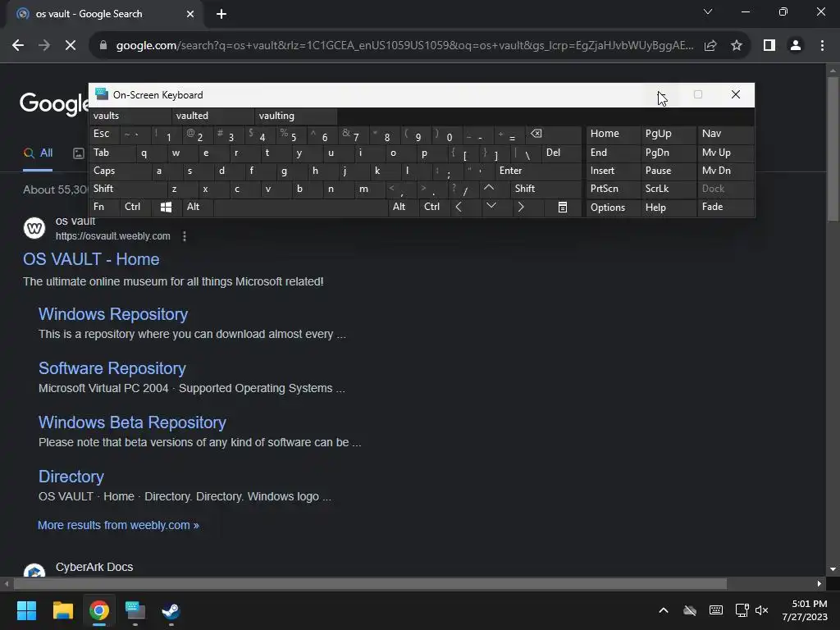Show hidden tray icons chevron

(663, 610)
